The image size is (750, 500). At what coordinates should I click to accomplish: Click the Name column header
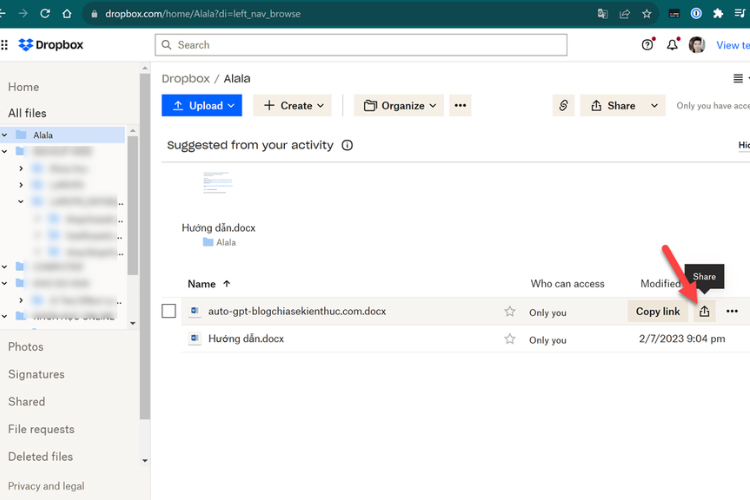[x=201, y=284]
